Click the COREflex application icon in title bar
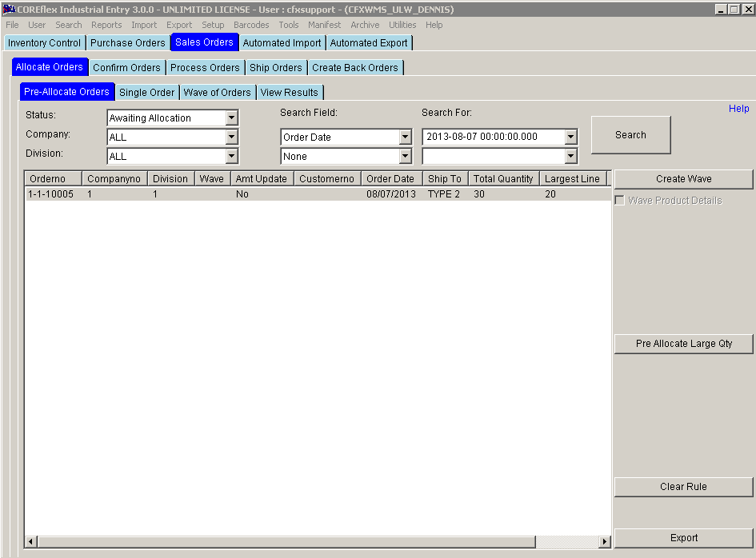Screen dimensions: 756x558 tap(9, 9)
